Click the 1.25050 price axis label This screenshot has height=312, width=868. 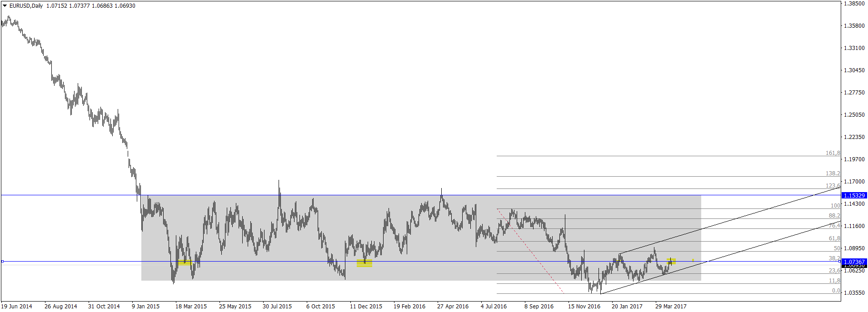pyautogui.click(x=854, y=115)
